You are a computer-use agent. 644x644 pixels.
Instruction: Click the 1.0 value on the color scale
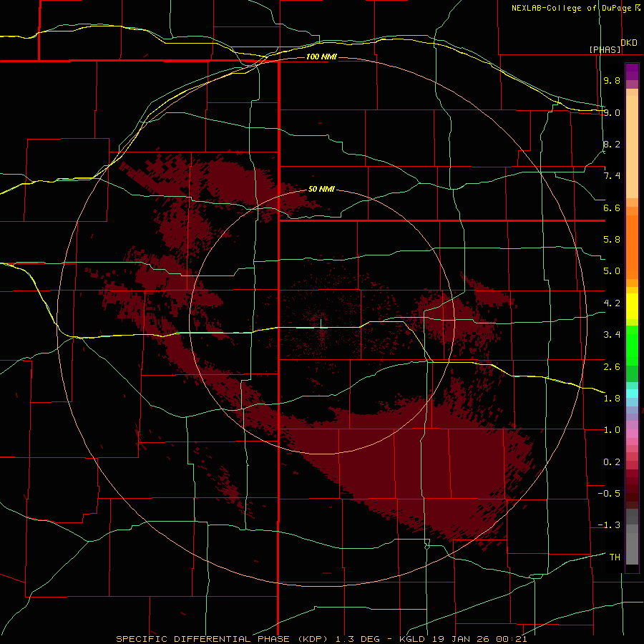[x=612, y=430]
